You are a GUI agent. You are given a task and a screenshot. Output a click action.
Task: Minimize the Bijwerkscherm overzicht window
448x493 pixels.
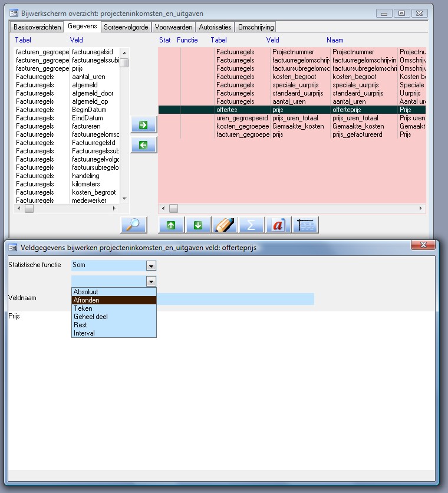tap(384, 14)
